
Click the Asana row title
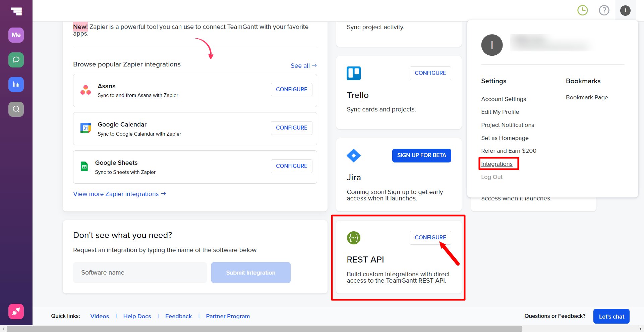[107, 86]
